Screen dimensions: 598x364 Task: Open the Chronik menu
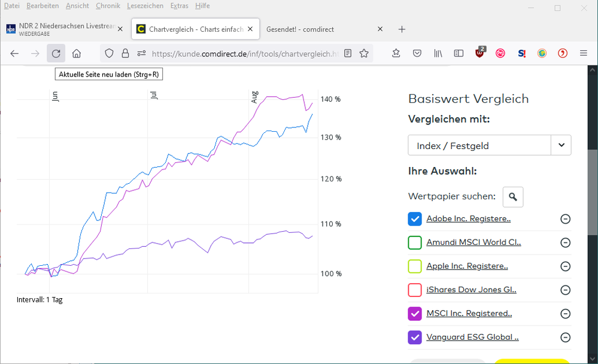[108, 6]
